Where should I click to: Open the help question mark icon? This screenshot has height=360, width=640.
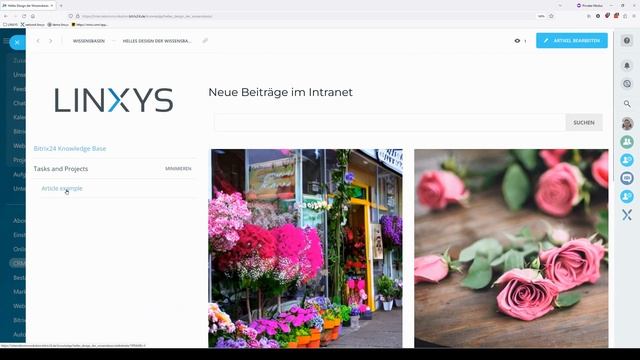[x=627, y=40]
